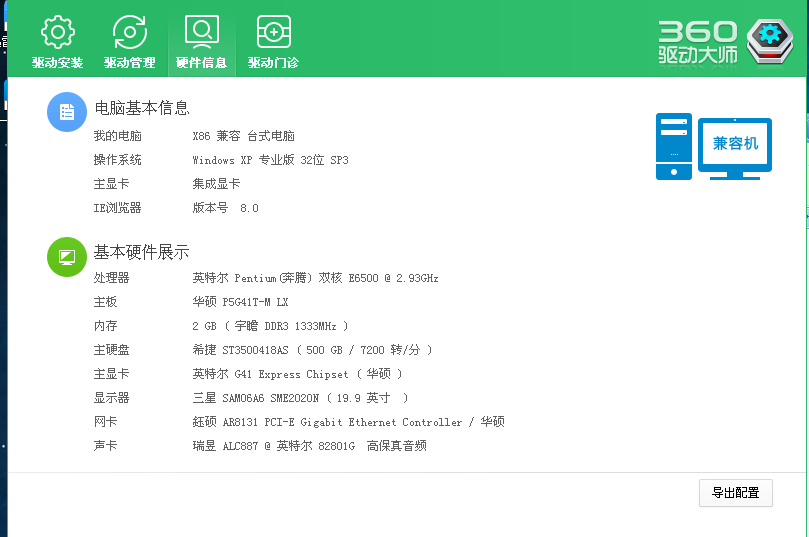809x537 pixels.
Task: Switch to the 驱动门诊 tab label
Action: pos(274,63)
